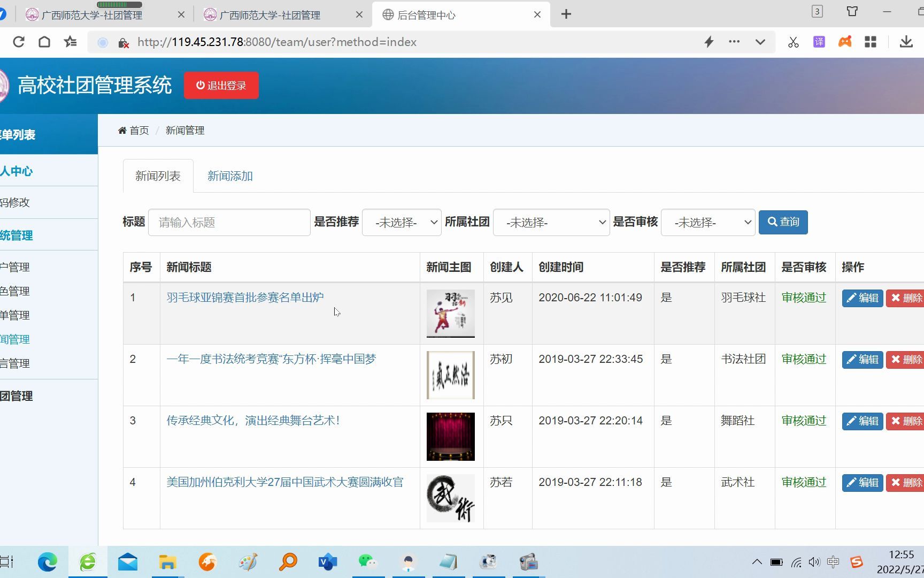Click the calligraphy news thumbnail image

(x=450, y=375)
